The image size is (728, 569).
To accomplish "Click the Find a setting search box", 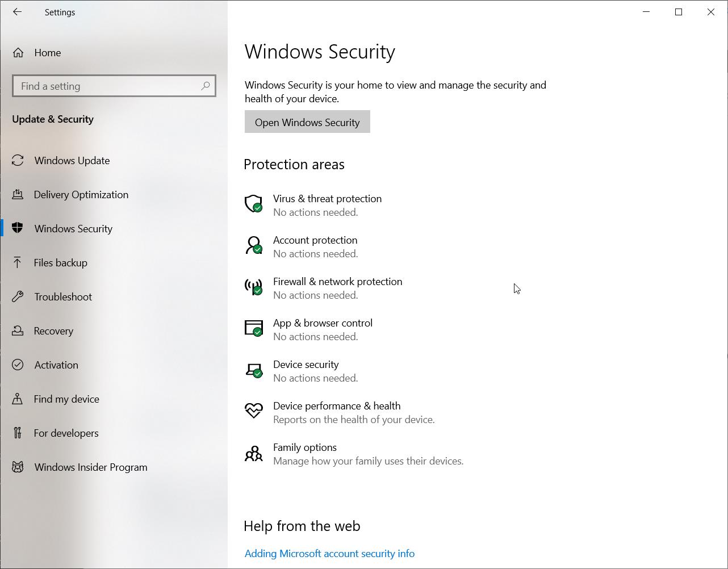I will (114, 86).
